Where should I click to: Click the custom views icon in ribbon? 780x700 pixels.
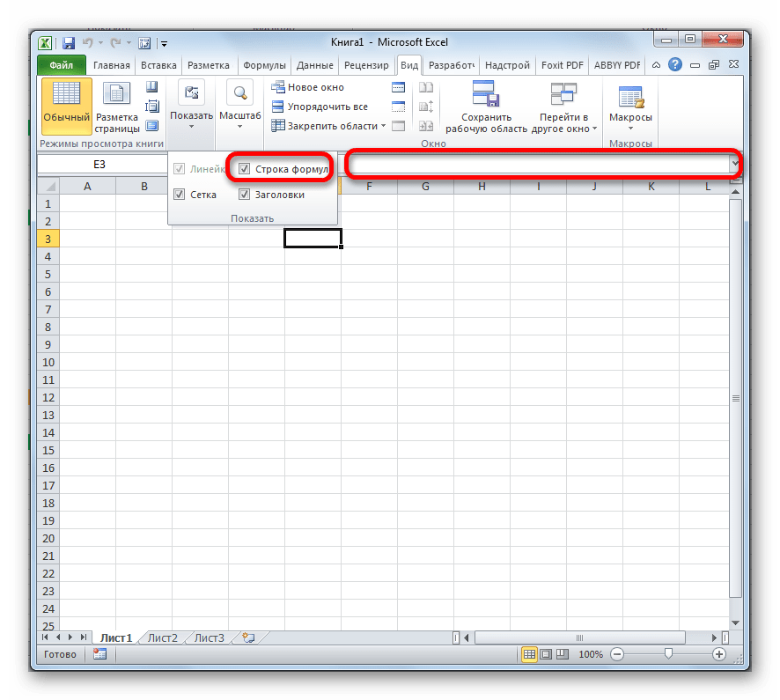(x=152, y=107)
